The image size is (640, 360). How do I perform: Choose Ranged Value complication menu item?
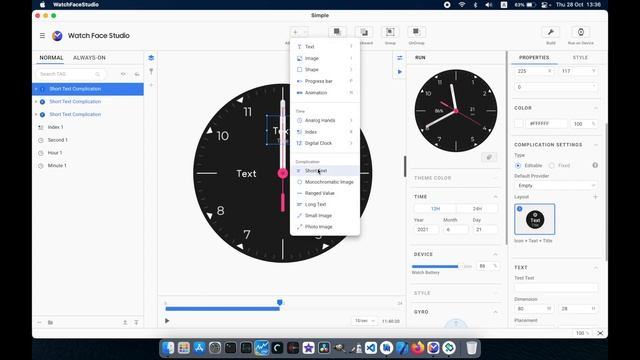click(x=325, y=193)
